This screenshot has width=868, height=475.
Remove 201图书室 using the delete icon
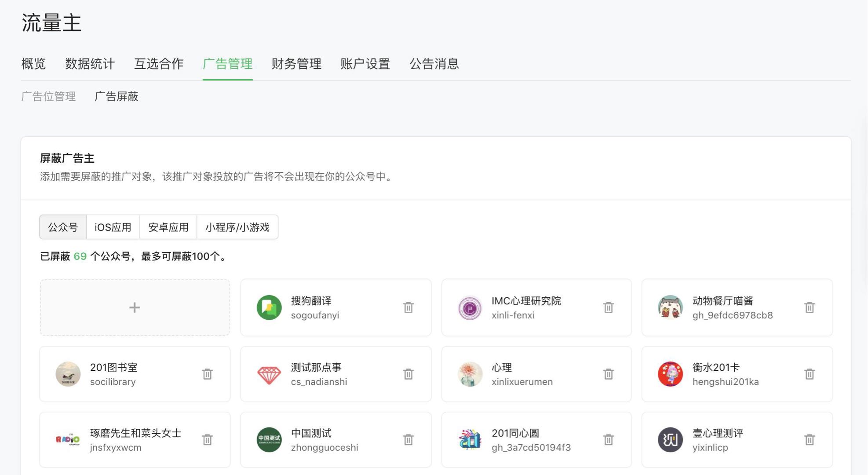coord(208,374)
